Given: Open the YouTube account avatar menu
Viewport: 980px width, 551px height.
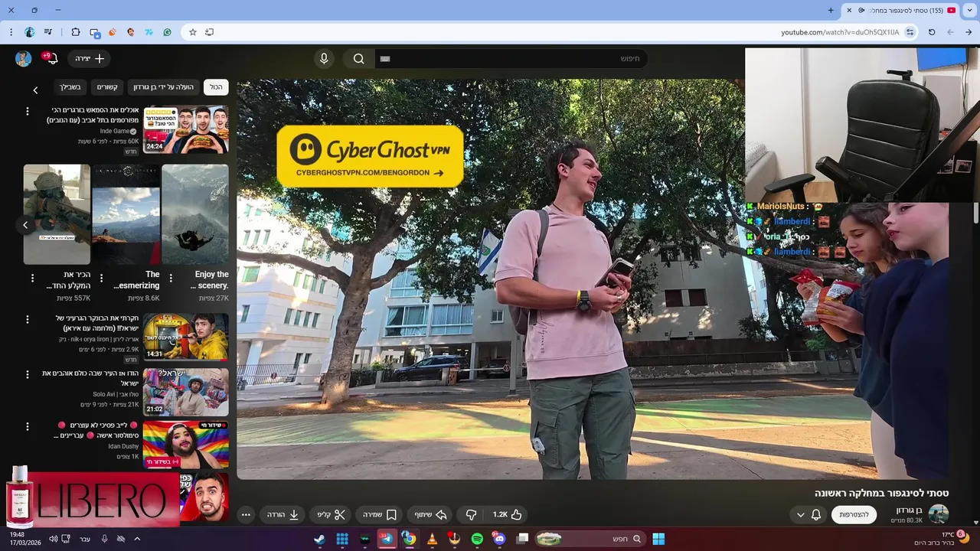Looking at the screenshot, I should 23,59.
